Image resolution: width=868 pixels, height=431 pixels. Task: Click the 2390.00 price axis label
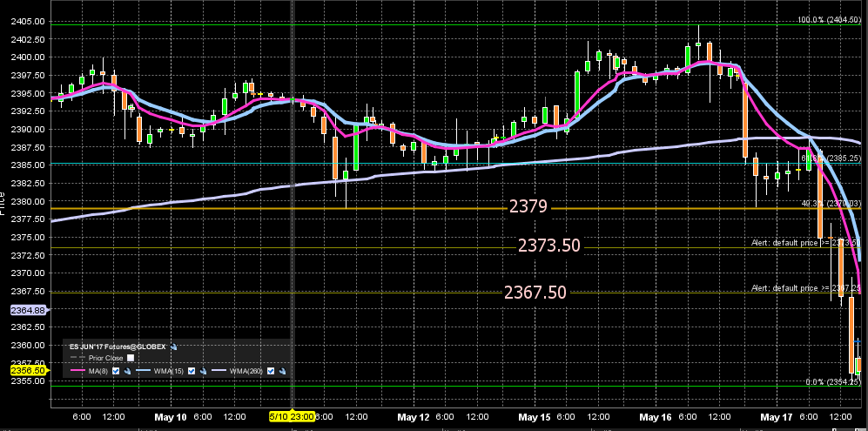click(28, 129)
